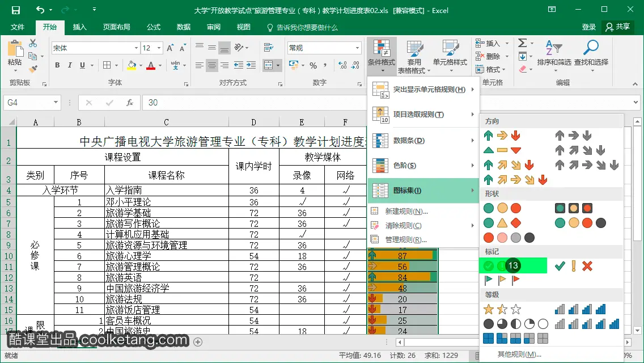Click the Merge and Center icon

pos(268,65)
